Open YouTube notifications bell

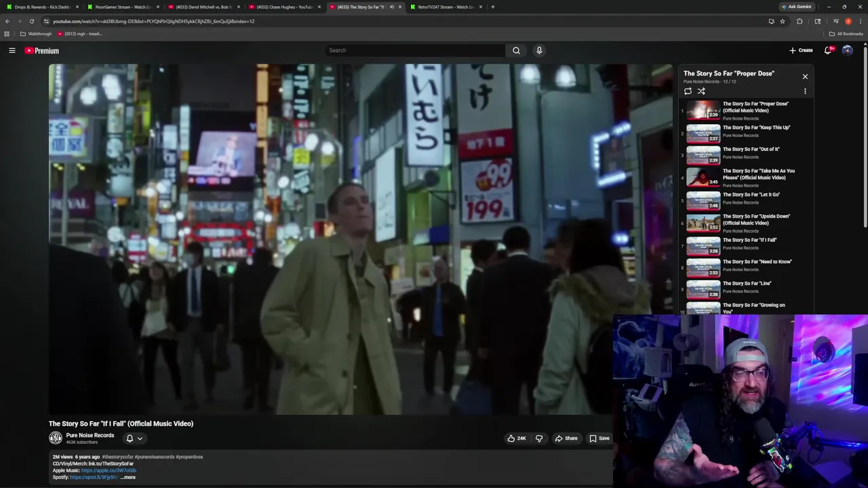point(829,50)
